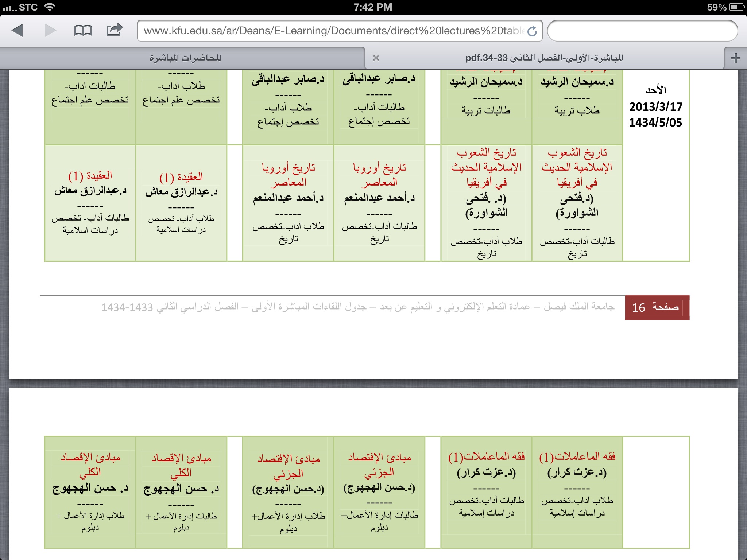Image resolution: width=747 pixels, height=560 pixels.
Task: Tap تاريخ الشعوب الإسلامية cell for طالبات
Action: point(577,203)
